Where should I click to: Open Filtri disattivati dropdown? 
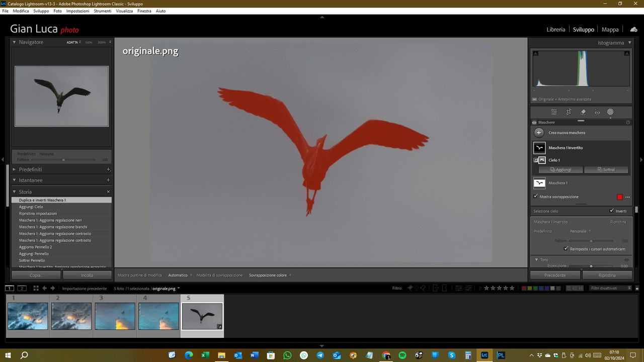(x=611, y=288)
